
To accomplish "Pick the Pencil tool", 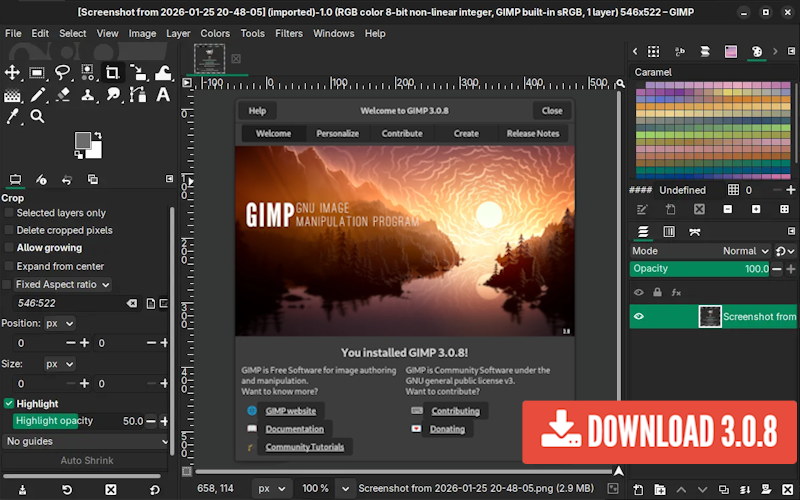I will 38,95.
